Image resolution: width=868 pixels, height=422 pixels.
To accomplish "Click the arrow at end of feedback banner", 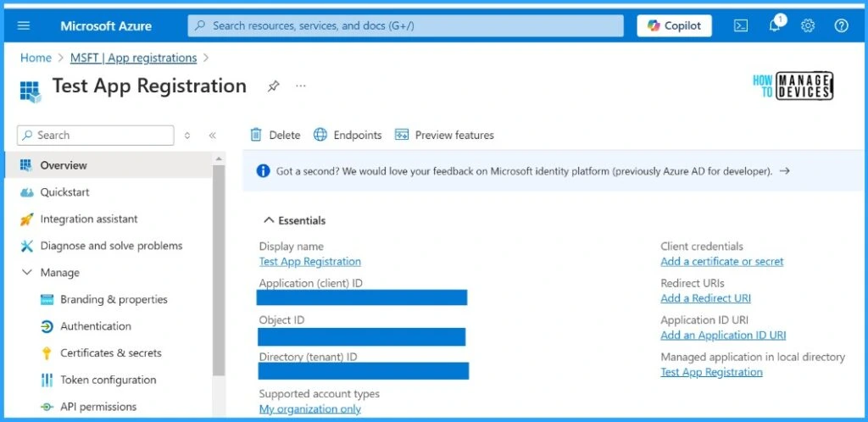I will (x=784, y=171).
